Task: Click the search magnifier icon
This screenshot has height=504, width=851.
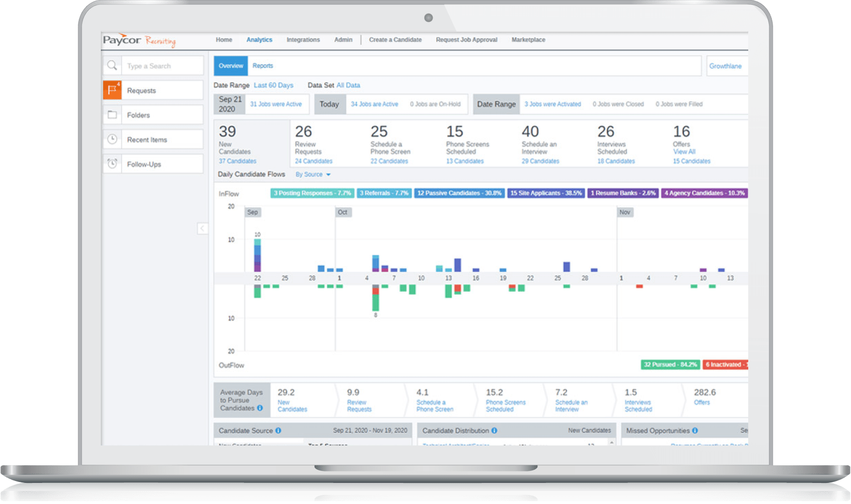Action: coord(112,66)
